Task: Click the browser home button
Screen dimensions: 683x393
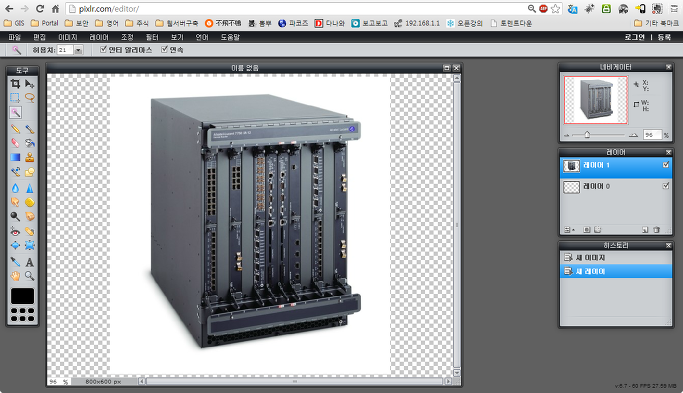Action: click(x=55, y=9)
